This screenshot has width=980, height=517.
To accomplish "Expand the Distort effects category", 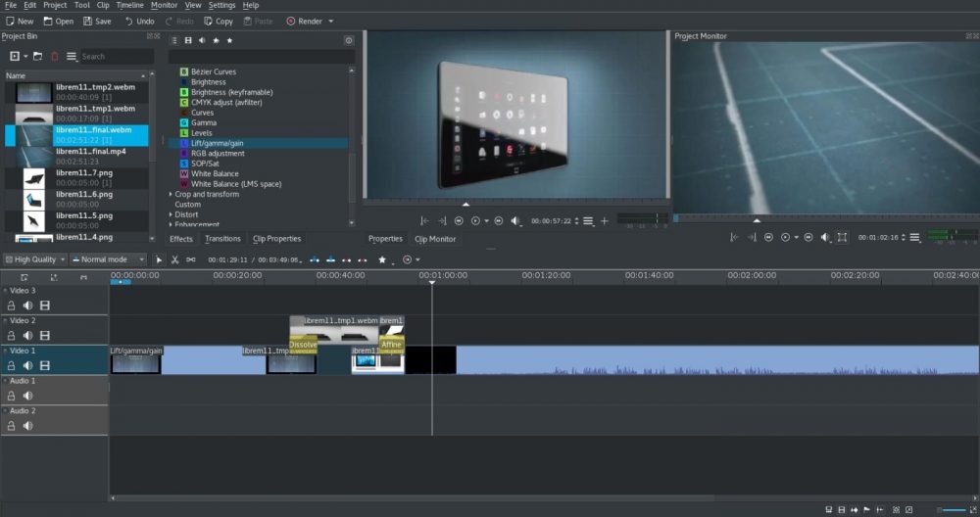I will (171, 214).
